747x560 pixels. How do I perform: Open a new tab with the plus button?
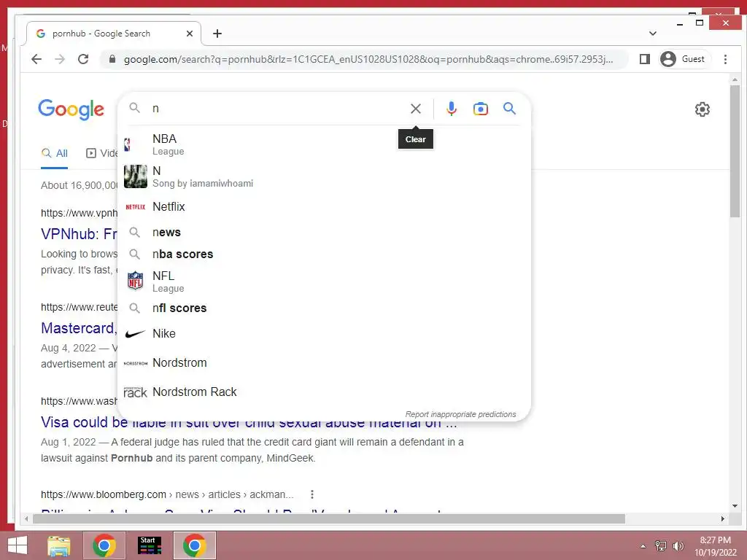(217, 34)
